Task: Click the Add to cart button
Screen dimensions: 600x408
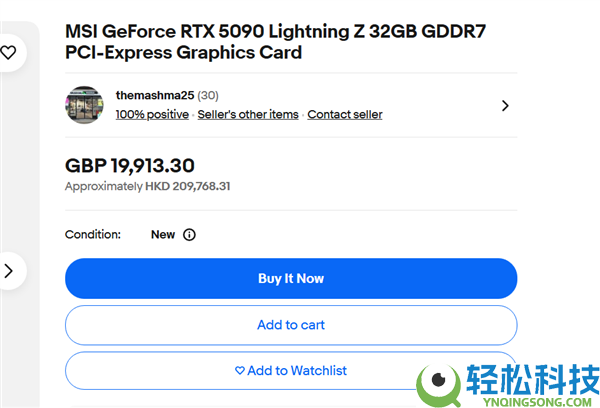Action: click(291, 325)
